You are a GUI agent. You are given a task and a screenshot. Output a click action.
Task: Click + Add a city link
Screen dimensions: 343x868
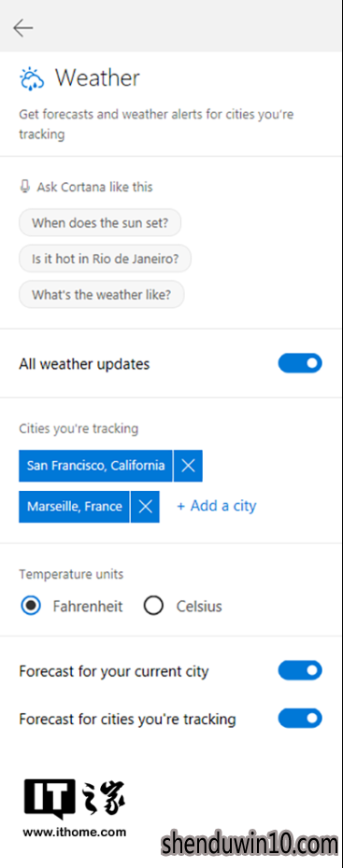coord(217,506)
